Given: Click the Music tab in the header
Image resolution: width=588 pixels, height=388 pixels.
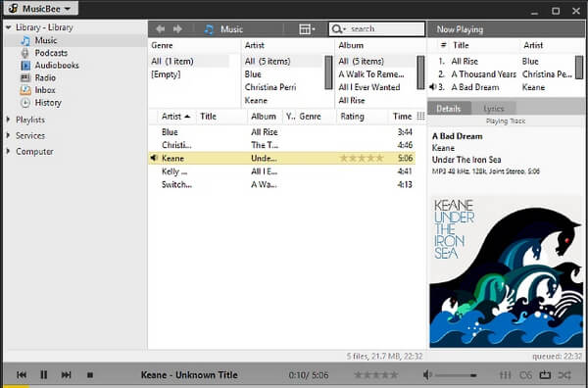Looking at the screenshot, I should [x=223, y=29].
